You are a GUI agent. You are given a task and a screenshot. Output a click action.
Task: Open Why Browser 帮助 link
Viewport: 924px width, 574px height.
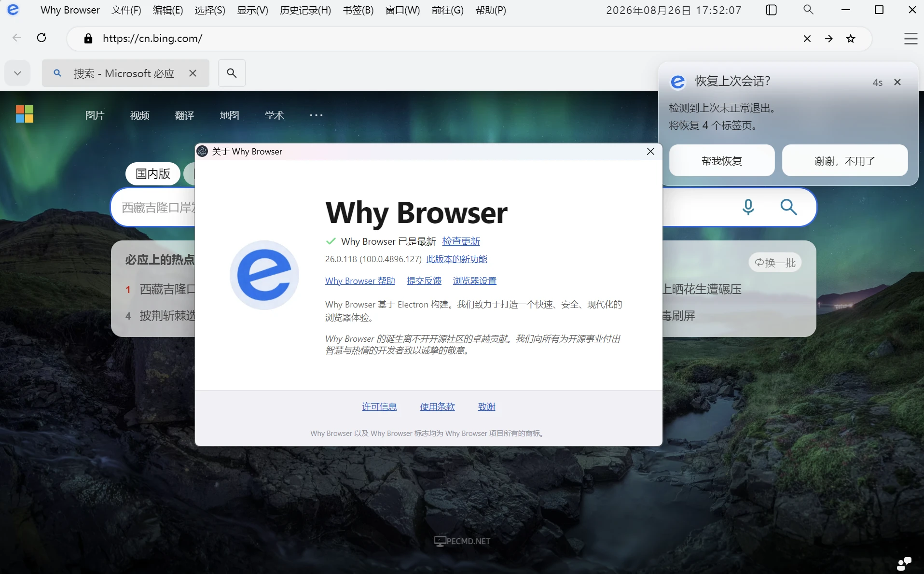coord(360,281)
